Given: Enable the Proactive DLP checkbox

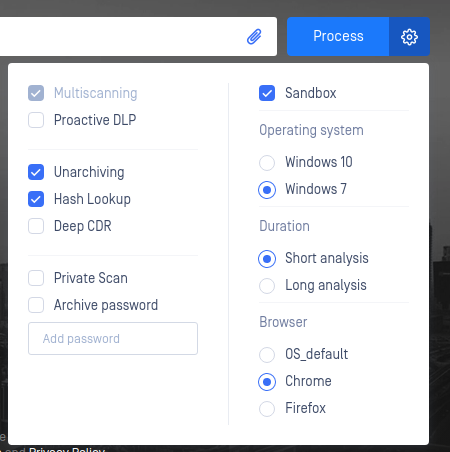Looking at the screenshot, I should click(36, 120).
